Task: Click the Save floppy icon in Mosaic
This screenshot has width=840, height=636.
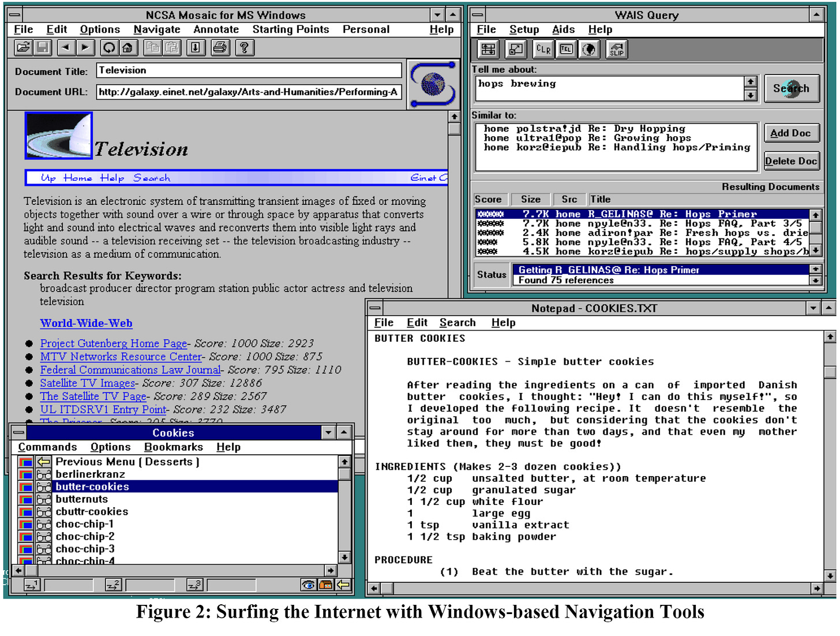Action: [x=43, y=48]
